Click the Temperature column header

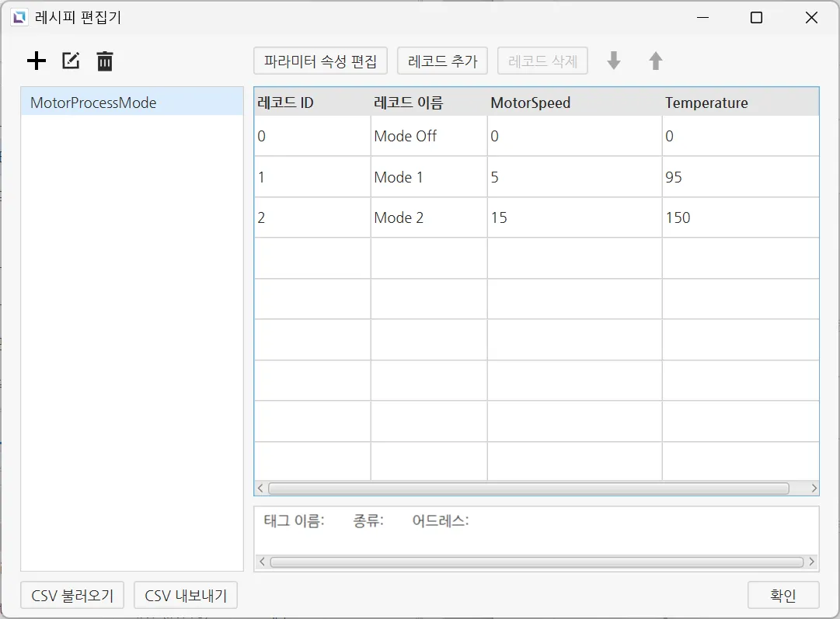tap(740, 103)
